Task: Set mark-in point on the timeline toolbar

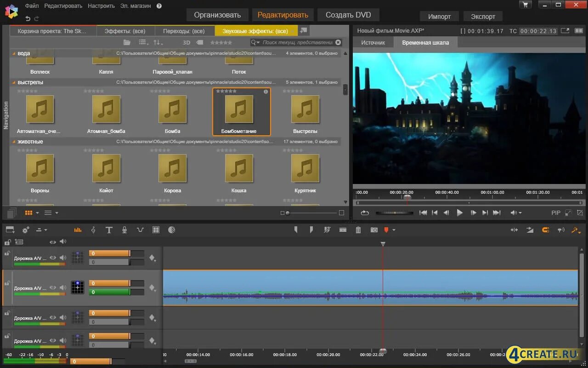Action: (296, 230)
